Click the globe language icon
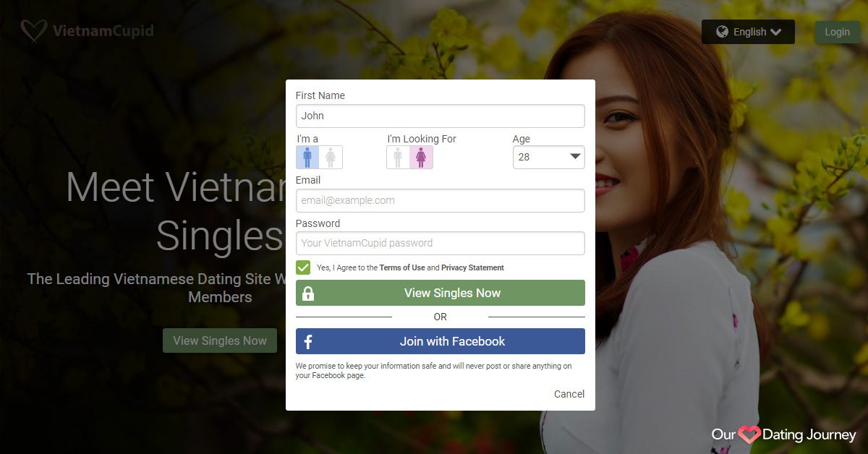This screenshot has width=868, height=454. (x=722, y=32)
